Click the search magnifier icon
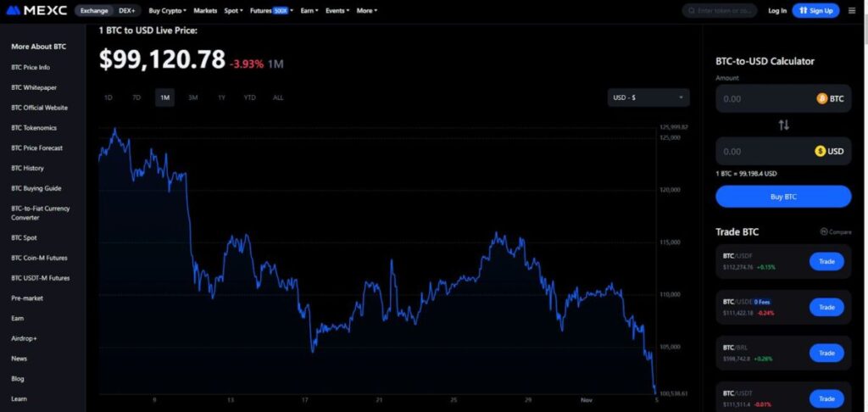Viewport: 868px width, 412px height. [x=692, y=10]
